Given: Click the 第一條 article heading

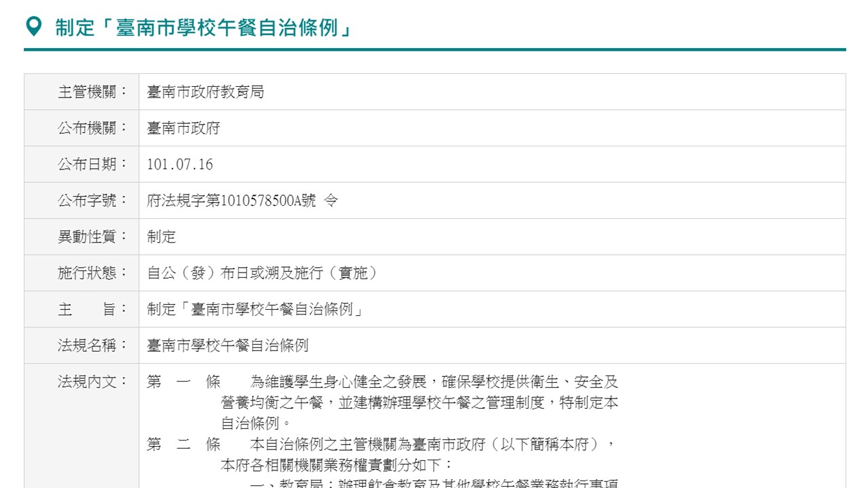Looking at the screenshot, I should [184, 382].
